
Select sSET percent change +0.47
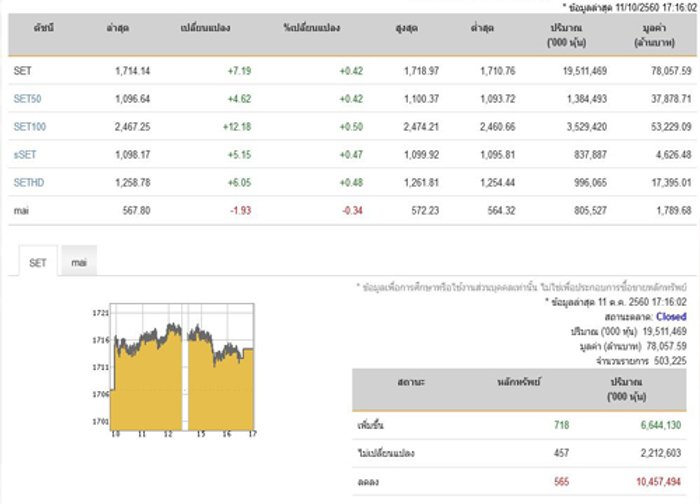point(351,155)
